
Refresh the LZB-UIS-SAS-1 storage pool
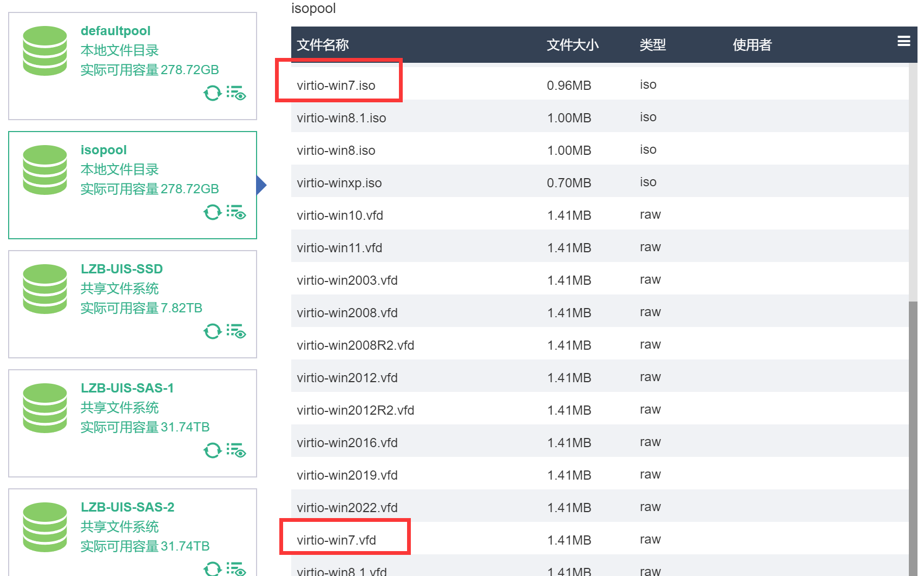pyautogui.click(x=213, y=450)
